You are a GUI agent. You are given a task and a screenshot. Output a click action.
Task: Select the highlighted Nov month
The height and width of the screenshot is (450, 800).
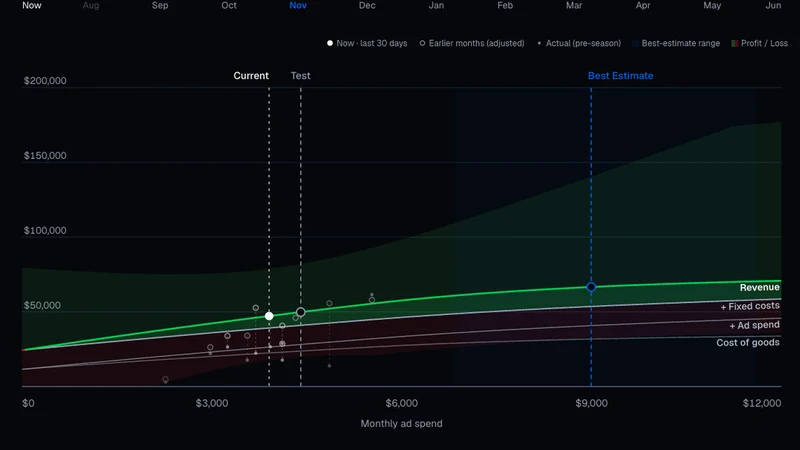coord(298,6)
